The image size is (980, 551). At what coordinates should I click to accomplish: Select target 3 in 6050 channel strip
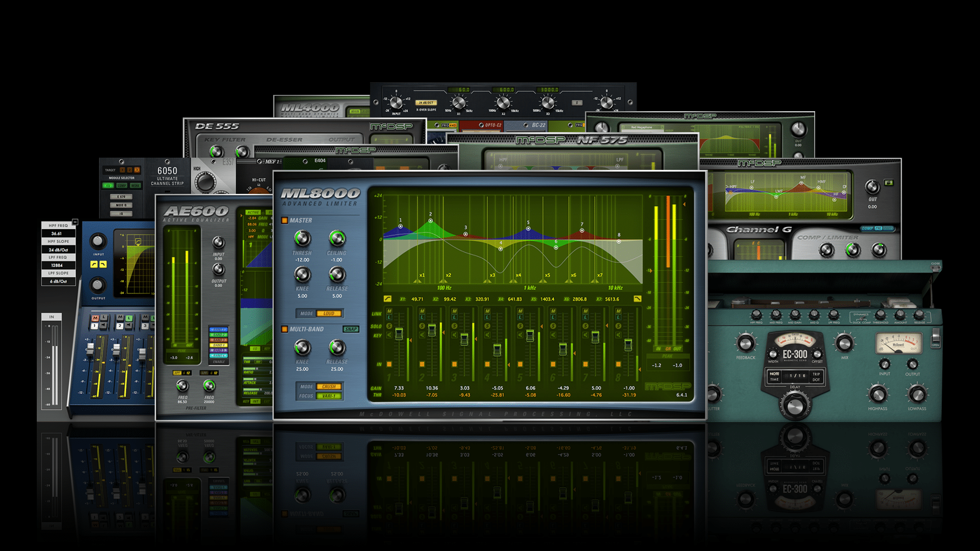(x=137, y=170)
